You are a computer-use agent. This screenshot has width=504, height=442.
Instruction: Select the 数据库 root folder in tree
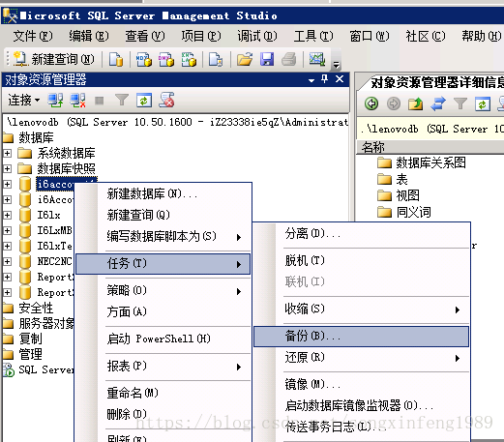[x=36, y=137]
